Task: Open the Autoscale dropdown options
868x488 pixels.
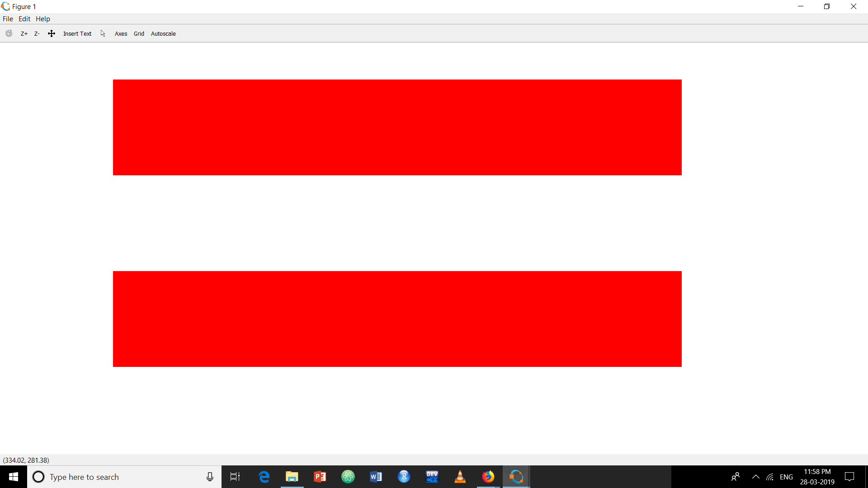Action: point(163,33)
